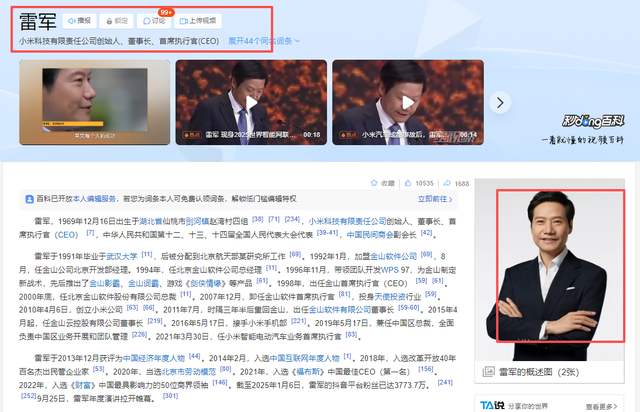Click reference [221] after 接手小米手机部
Viewport: 640px width, 412px height.
(299, 321)
